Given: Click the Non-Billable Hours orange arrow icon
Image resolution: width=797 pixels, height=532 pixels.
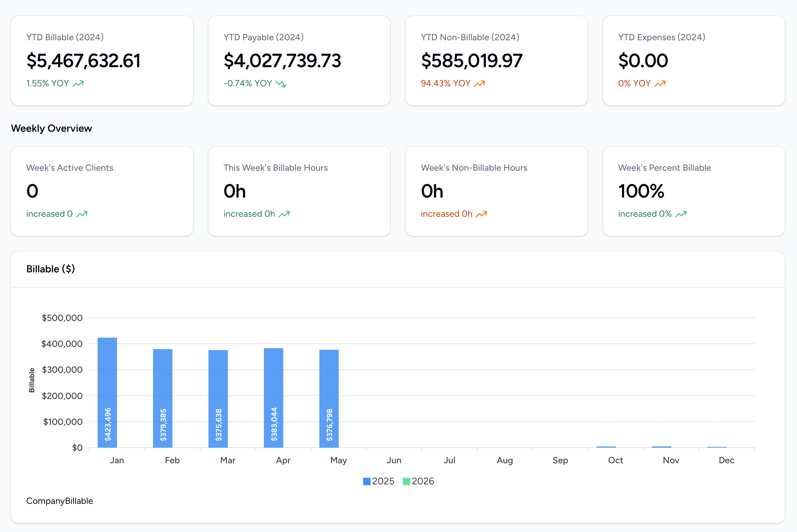Looking at the screenshot, I should [482, 214].
